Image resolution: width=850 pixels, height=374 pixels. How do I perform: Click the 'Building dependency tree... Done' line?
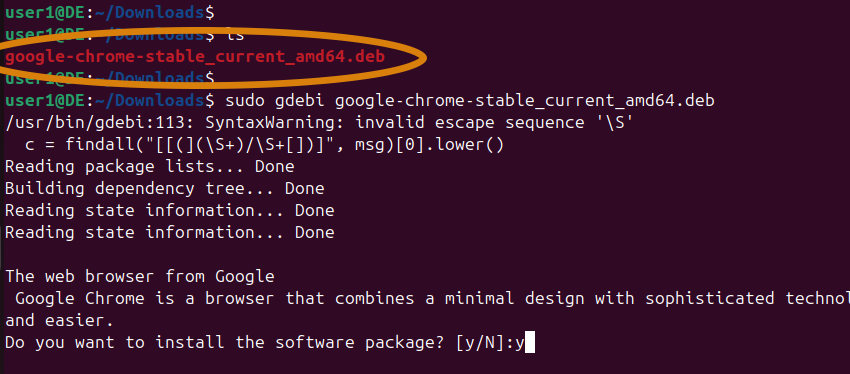[165, 189]
